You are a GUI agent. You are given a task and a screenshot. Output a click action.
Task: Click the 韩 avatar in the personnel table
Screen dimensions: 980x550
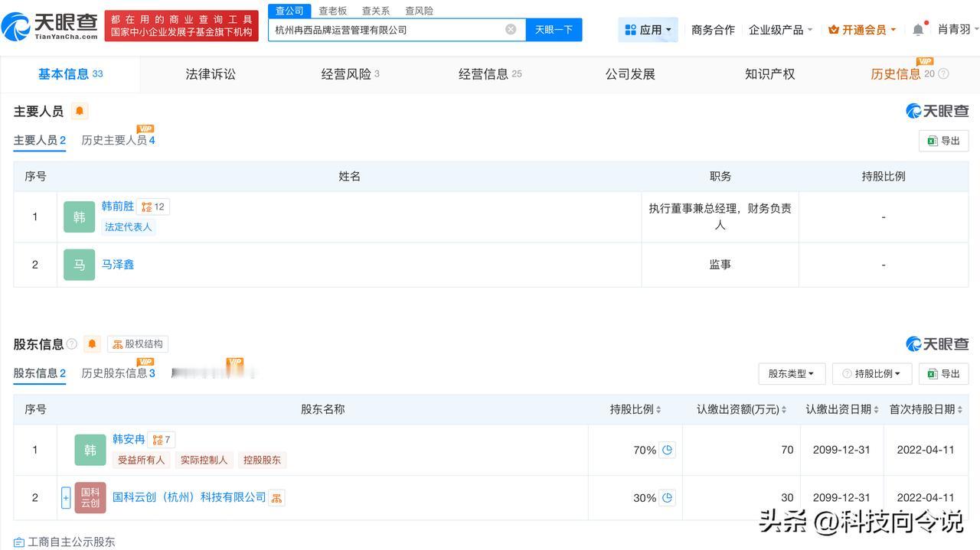click(80, 217)
